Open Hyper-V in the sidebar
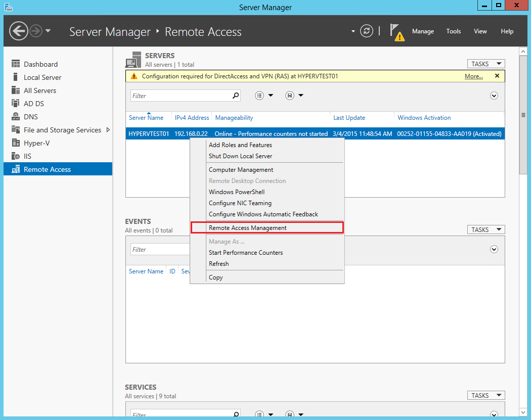The height and width of the screenshot is (420, 531). coord(58,143)
